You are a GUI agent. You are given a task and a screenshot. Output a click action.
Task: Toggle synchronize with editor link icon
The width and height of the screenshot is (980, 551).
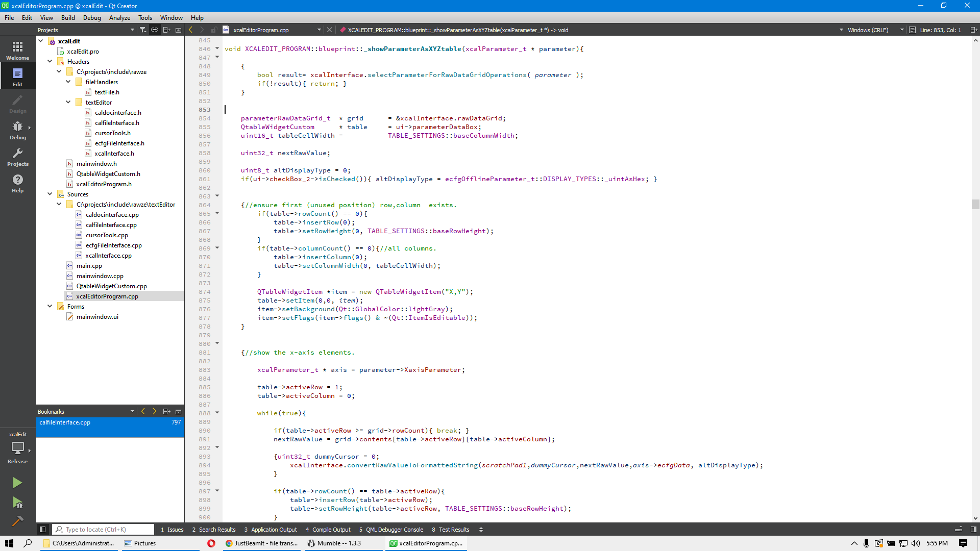pos(155,30)
